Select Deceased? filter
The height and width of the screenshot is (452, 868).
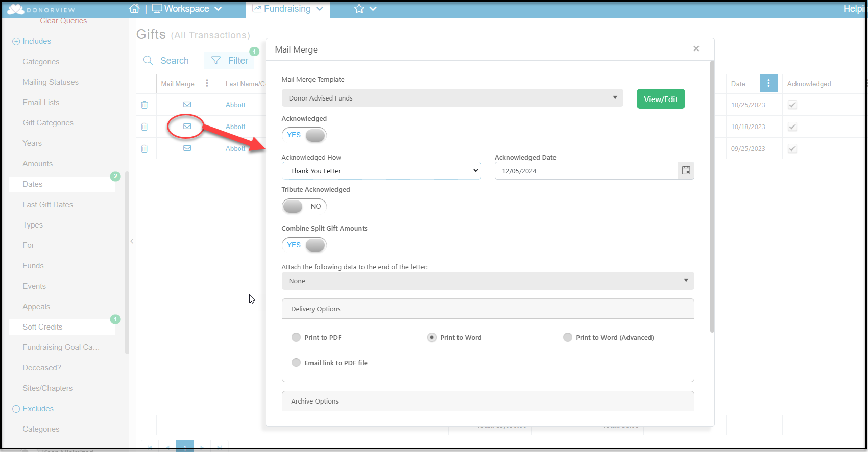click(x=42, y=368)
